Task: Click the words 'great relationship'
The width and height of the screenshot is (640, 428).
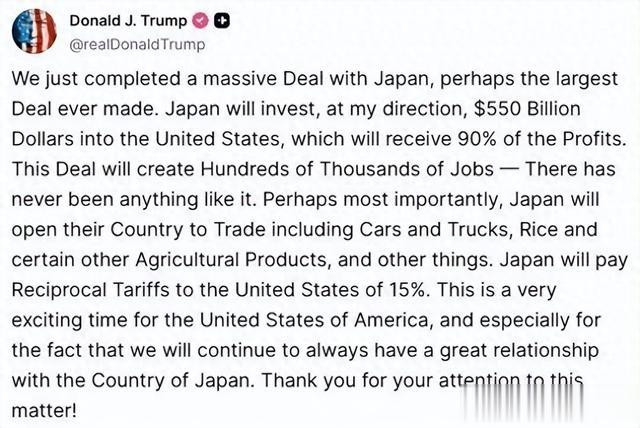Action: pyautogui.click(x=519, y=350)
